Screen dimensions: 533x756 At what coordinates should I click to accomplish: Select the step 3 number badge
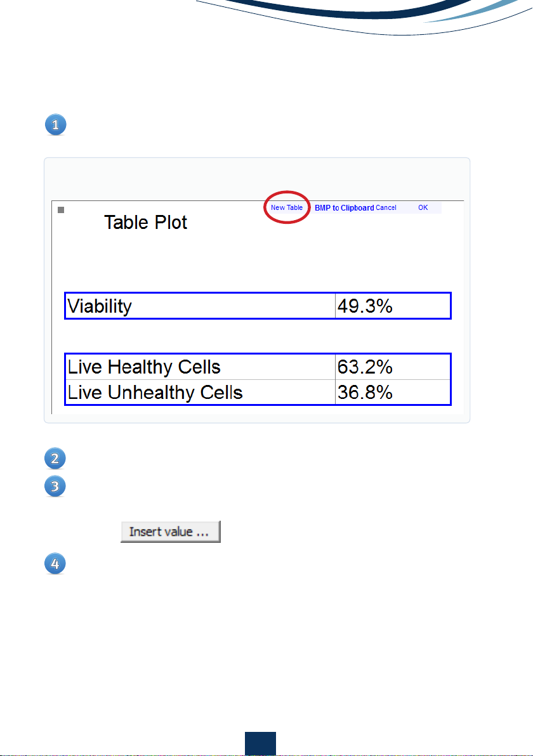pyautogui.click(x=55, y=486)
